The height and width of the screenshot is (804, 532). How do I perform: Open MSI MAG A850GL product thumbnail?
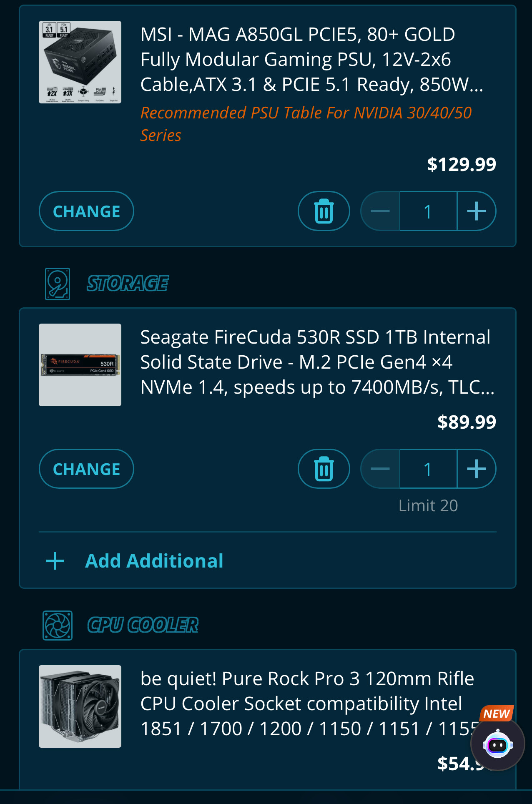(80, 62)
